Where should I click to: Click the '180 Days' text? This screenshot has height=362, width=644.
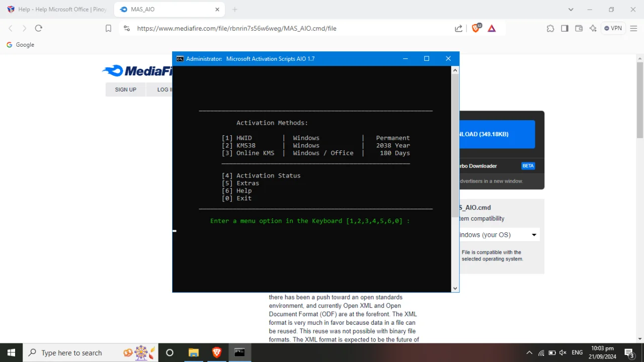[x=395, y=153]
